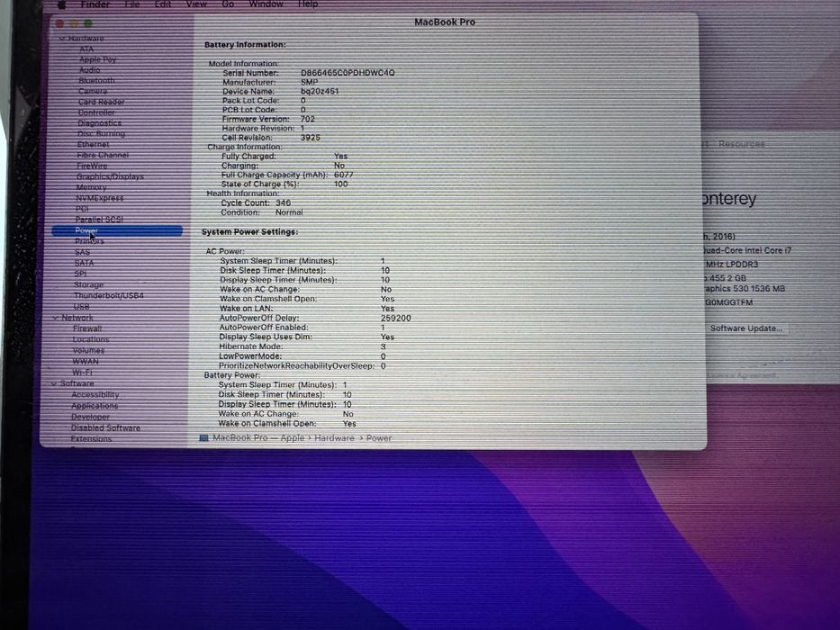840x630 pixels.
Task: Select Parallel SCSI in the sidebar
Action: pyautogui.click(x=99, y=220)
